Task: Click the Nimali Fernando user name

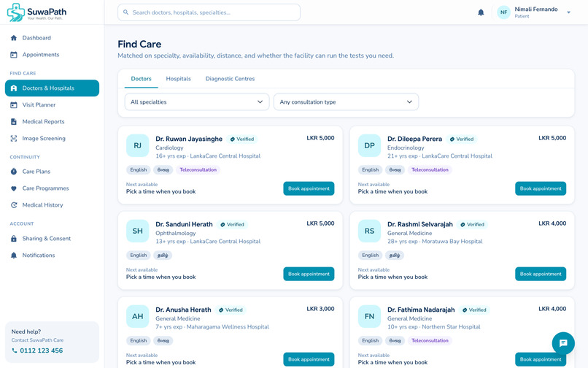Action: click(536, 9)
